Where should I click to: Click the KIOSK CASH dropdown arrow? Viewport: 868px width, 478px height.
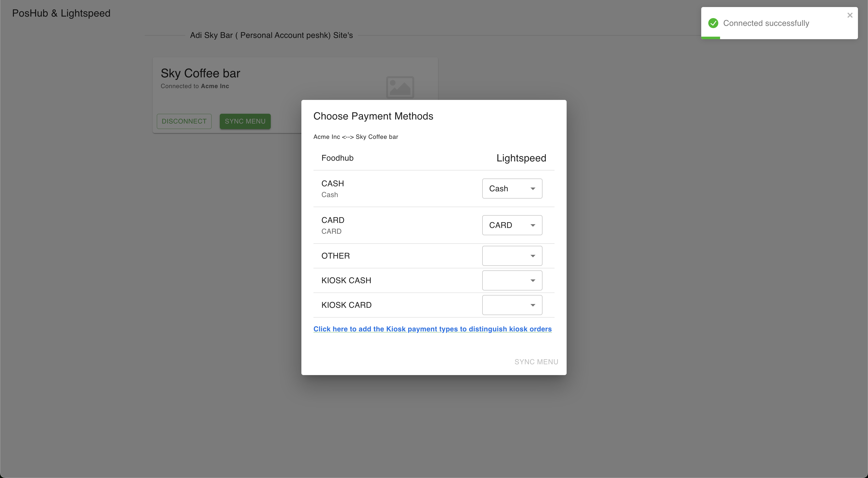click(533, 281)
